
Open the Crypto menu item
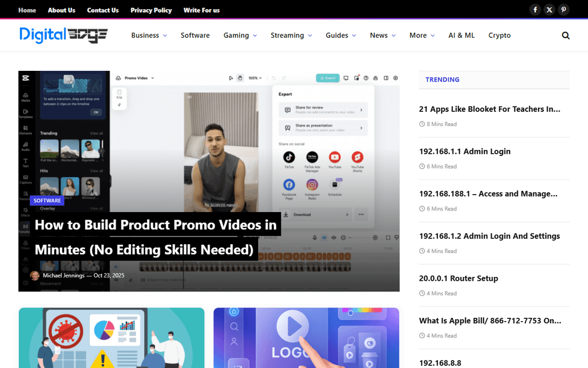click(499, 35)
